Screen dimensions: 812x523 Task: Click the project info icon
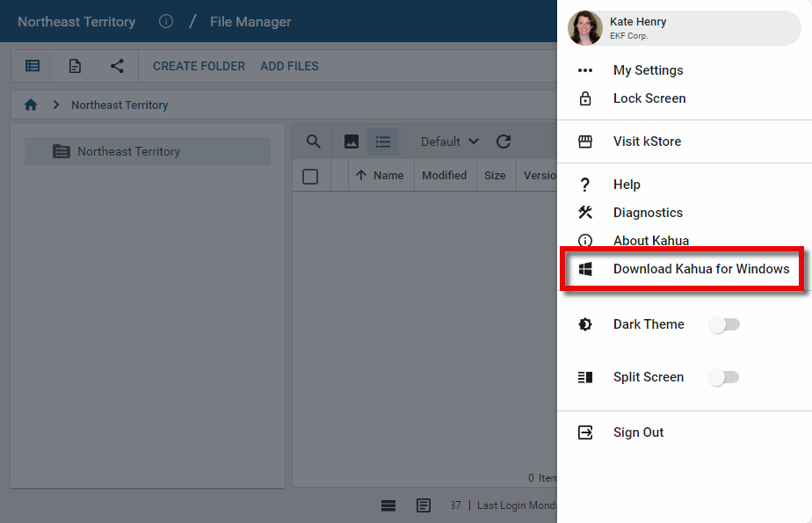(166, 21)
